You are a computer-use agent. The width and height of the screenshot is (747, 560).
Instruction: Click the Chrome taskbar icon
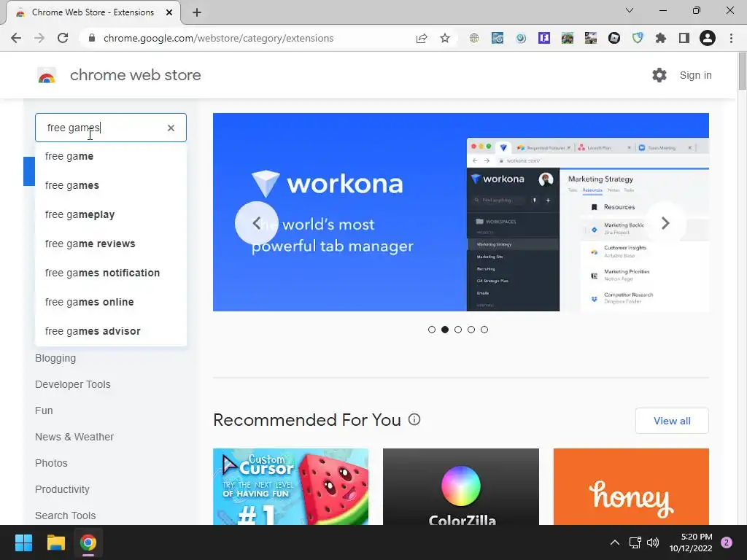(88, 542)
